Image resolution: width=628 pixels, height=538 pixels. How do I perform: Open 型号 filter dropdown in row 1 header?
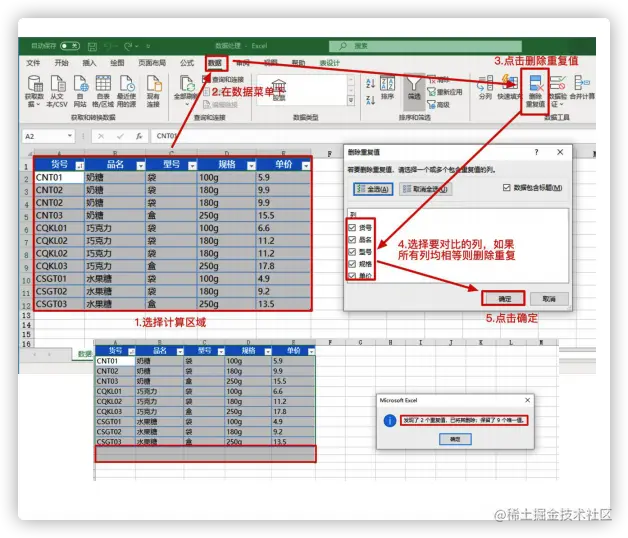tap(192, 165)
